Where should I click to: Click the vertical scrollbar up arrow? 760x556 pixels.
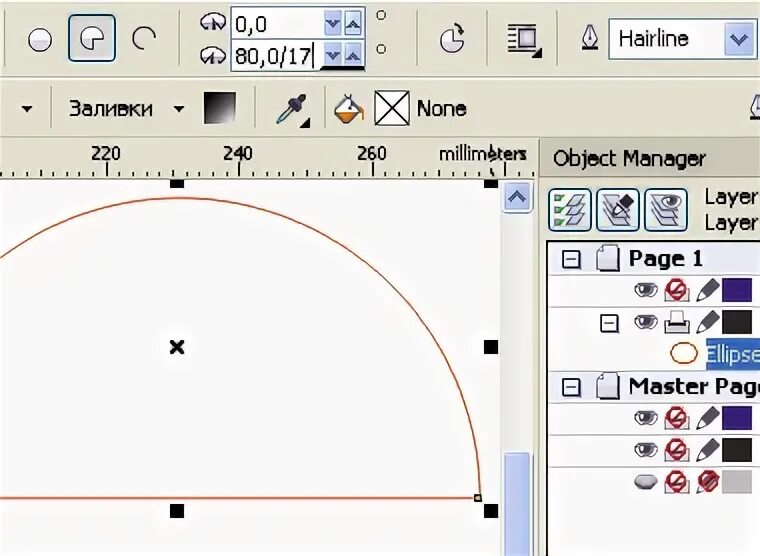[x=517, y=197]
